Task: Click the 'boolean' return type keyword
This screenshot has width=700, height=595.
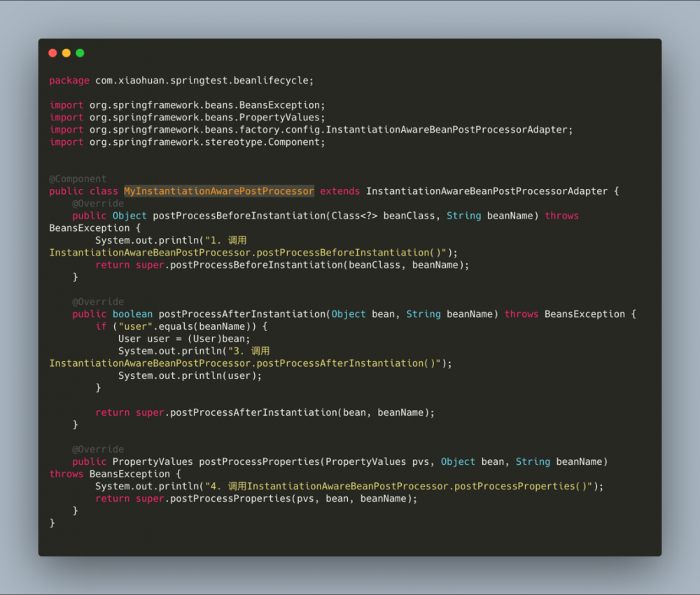Action: coord(132,314)
